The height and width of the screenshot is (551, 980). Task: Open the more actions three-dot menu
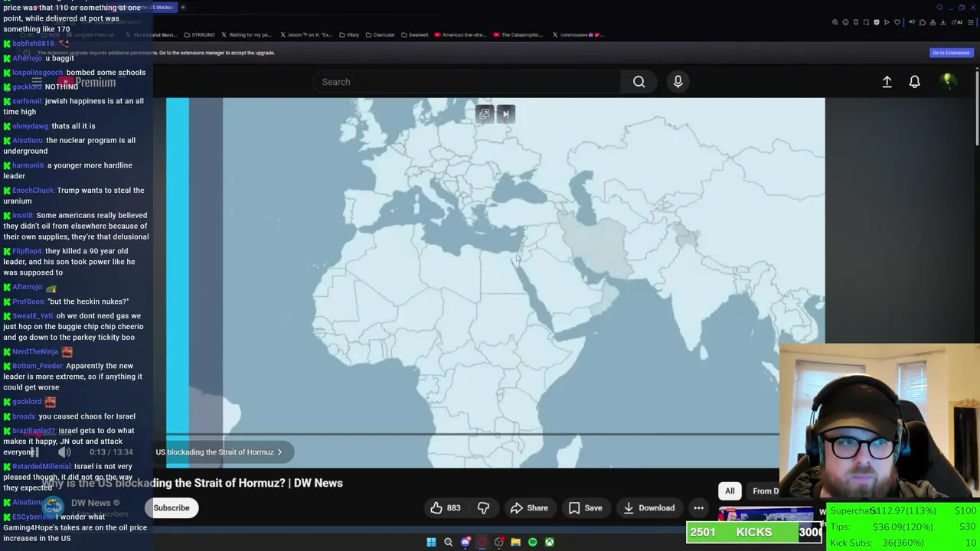[x=698, y=508]
